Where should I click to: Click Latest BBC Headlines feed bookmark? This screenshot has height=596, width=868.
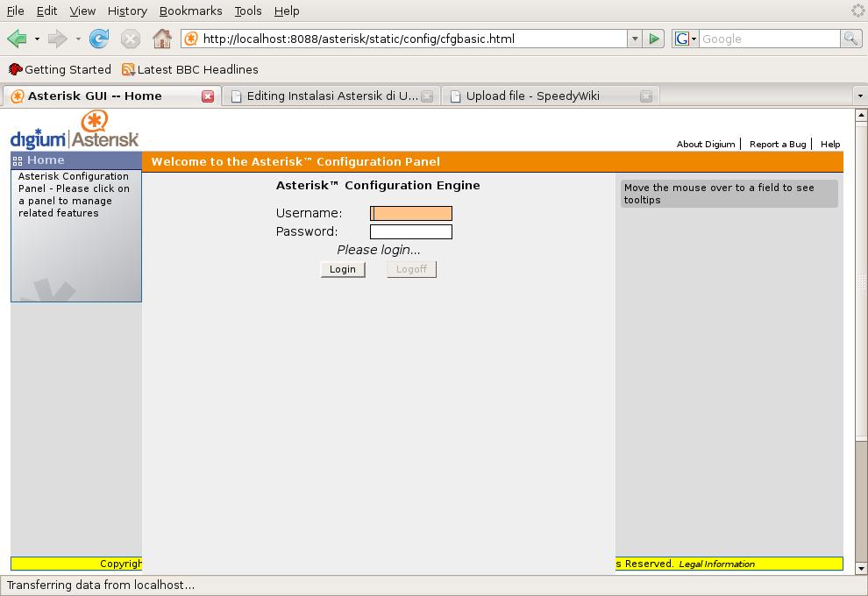coord(189,69)
